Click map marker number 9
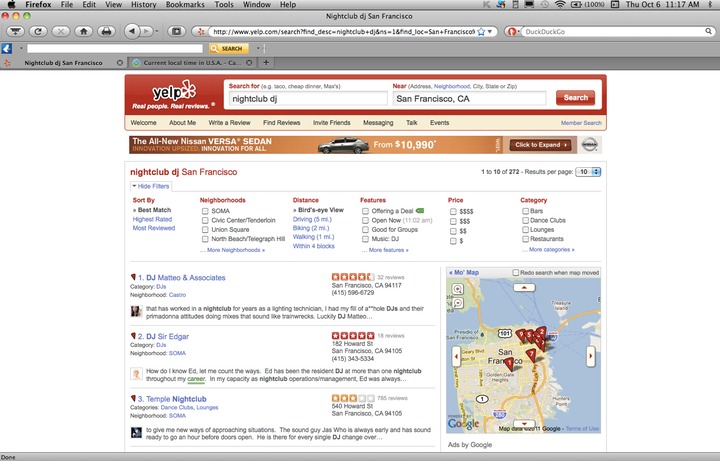 click(x=520, y=335)
